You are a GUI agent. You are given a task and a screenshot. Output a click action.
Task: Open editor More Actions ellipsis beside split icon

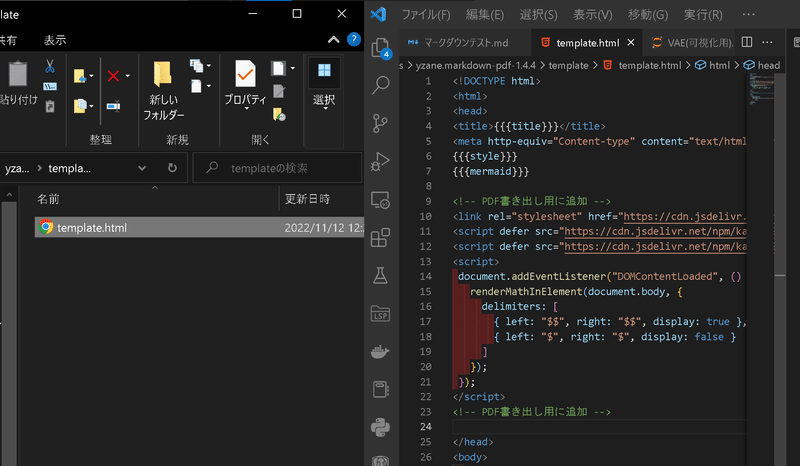pos(767,42)
